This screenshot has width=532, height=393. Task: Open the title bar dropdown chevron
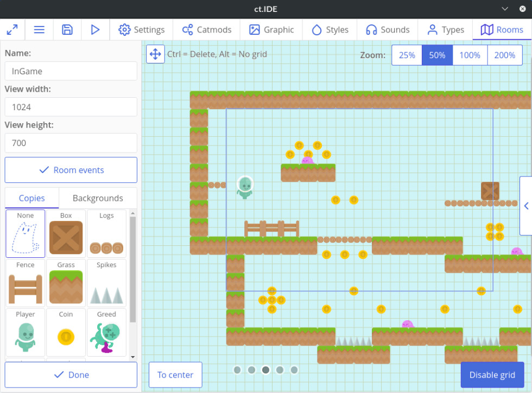[x=505, y=9]
